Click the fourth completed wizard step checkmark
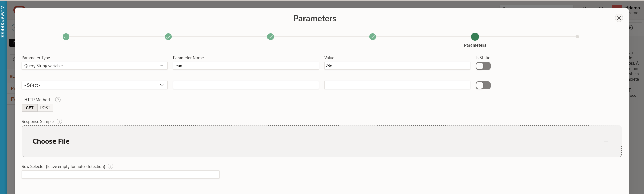Screen dimensions: 644x194 tap(373, 37)
